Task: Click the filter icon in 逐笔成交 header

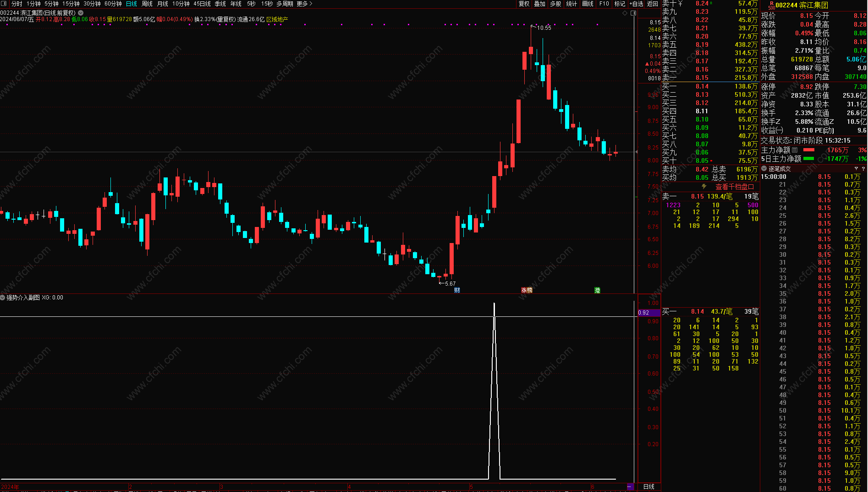Action: point(856,169)
